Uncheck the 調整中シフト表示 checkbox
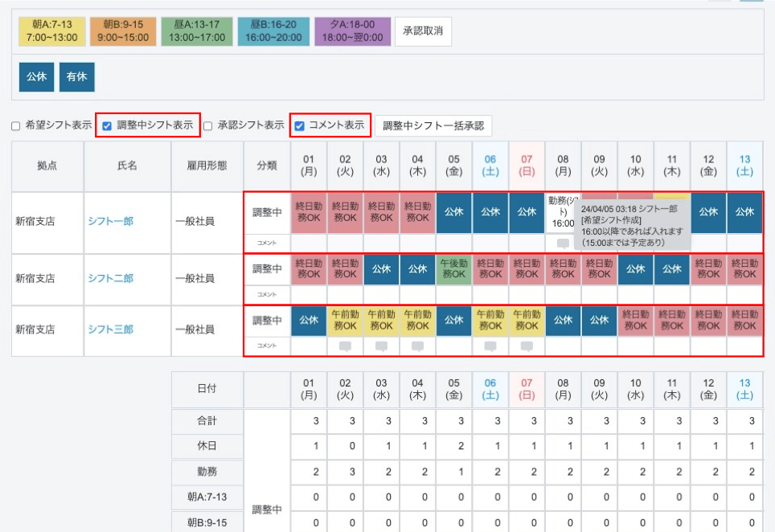This screenshot has width=775, height=532. tap(107, 125)
